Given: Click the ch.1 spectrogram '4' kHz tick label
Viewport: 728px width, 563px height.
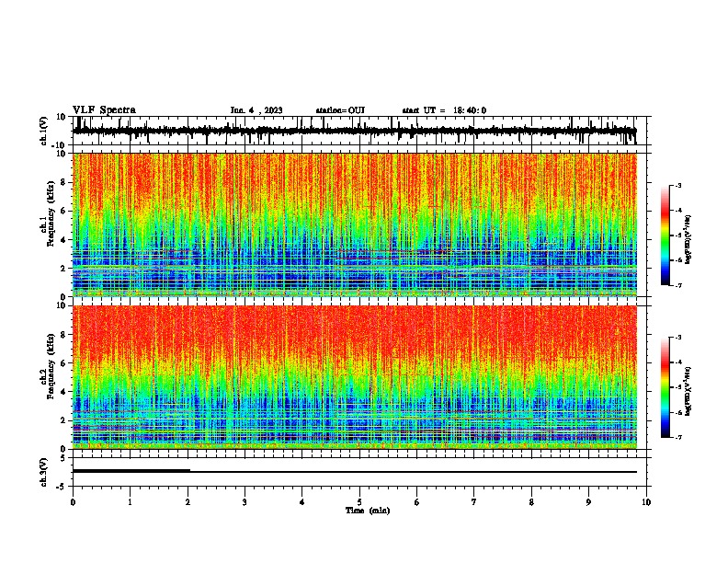Looking at the screenshot, I should click(63, 240).
